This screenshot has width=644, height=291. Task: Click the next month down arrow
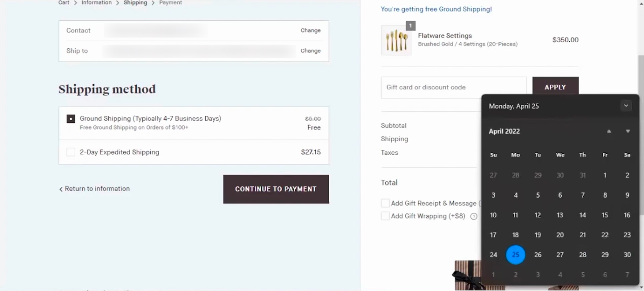tap(628, 131)
